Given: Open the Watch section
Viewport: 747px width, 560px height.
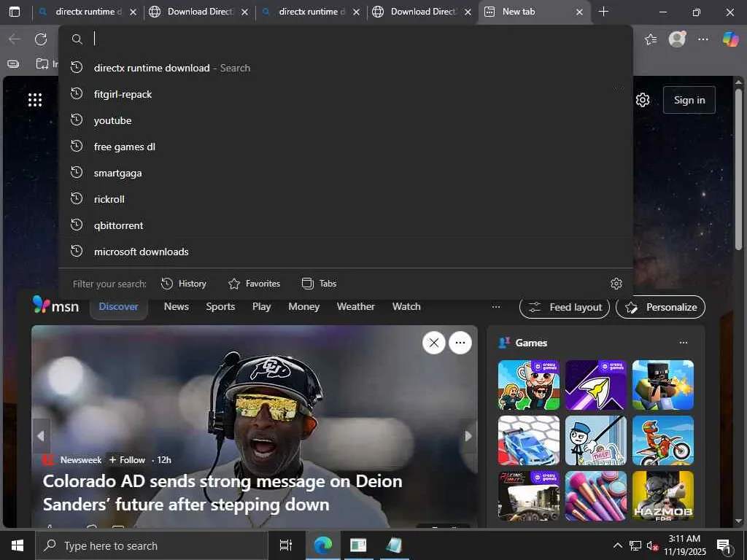Looking at the screenshot, I should click(x=406, y=307).
